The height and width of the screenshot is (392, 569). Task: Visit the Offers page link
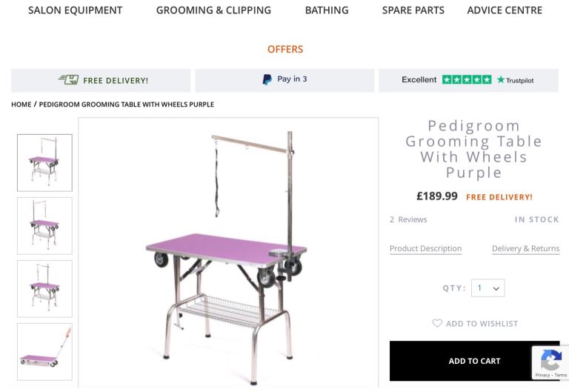coord(285,49)
